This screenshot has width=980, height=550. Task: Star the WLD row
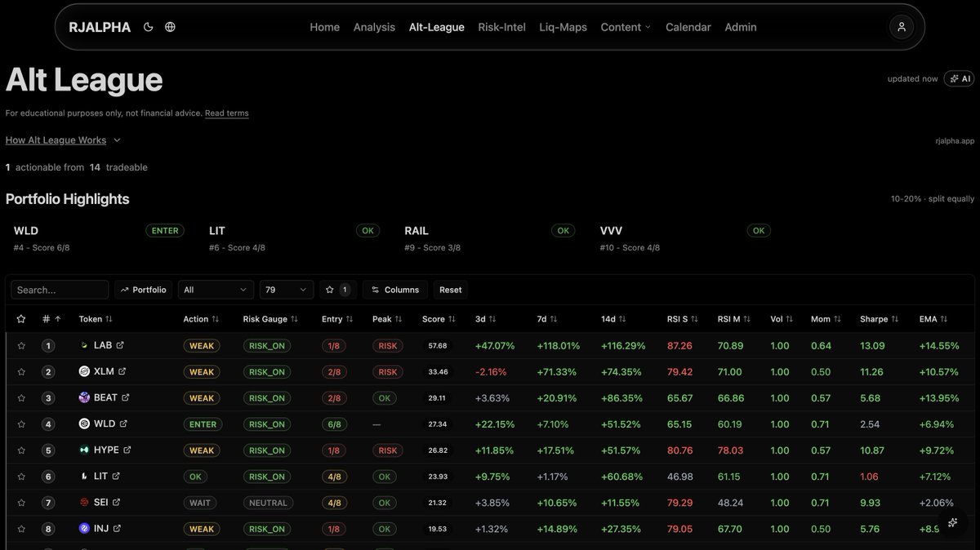point(21,424)
